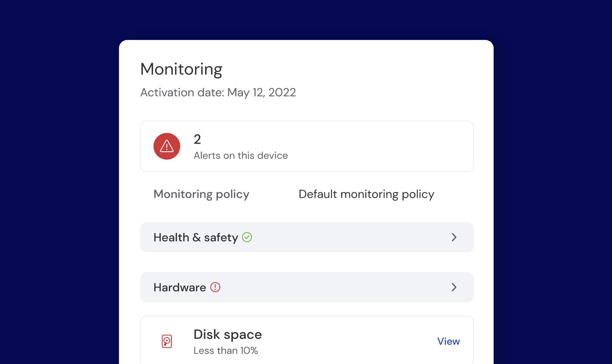Click the Alerts on this device text
Viewport: 612px width, 364px height.
tap(241, 156)
